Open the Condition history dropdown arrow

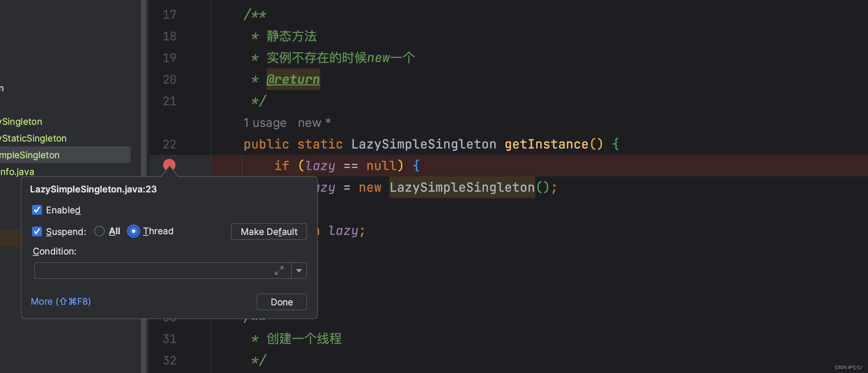pyautogui.click(x=299, y=271)
